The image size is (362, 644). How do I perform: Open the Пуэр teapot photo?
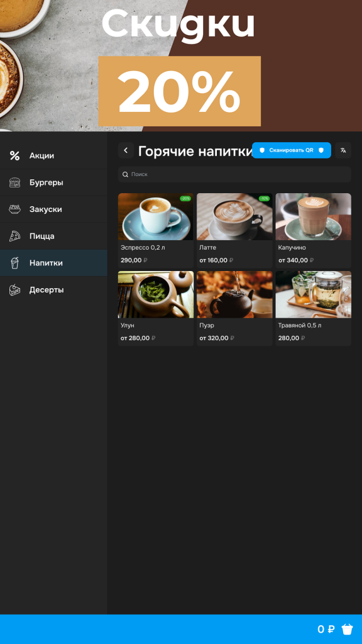point(234,294)
